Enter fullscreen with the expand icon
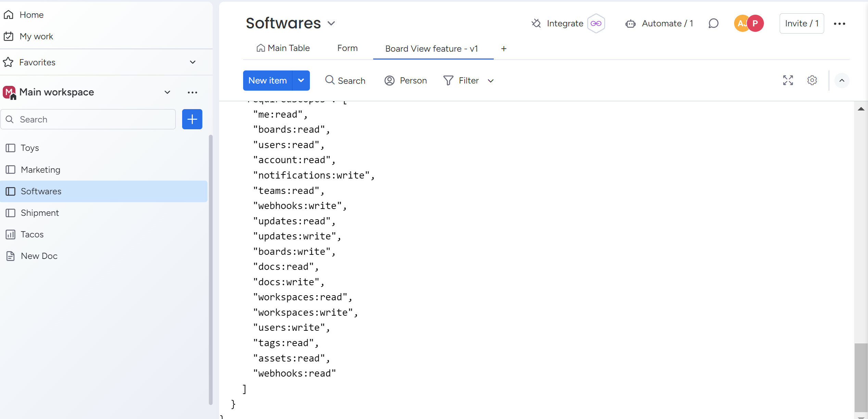Screen dimensions: 868x419 (x=788, y=80)
